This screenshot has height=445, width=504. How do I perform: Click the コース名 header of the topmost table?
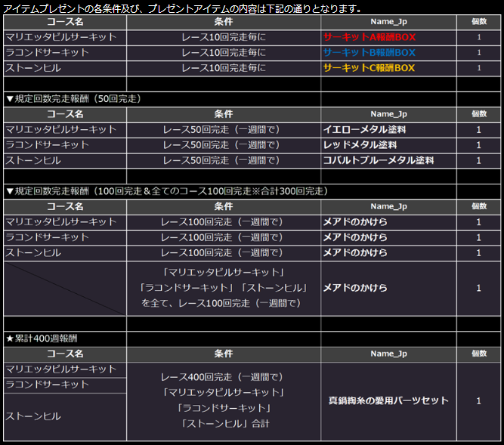click(65, 21)
